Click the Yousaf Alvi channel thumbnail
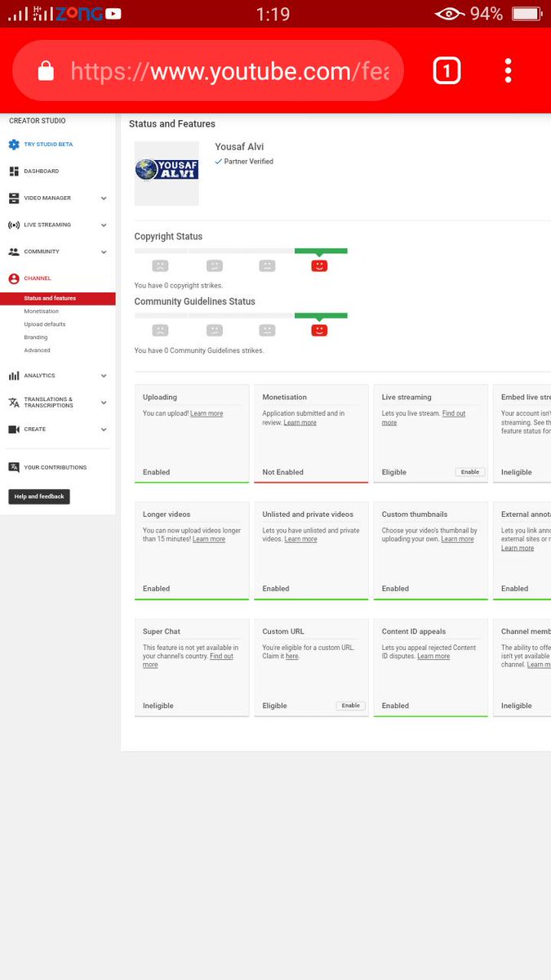Image resolution: width=551 pixels, height=980 pixels. [x=167, y=173]
